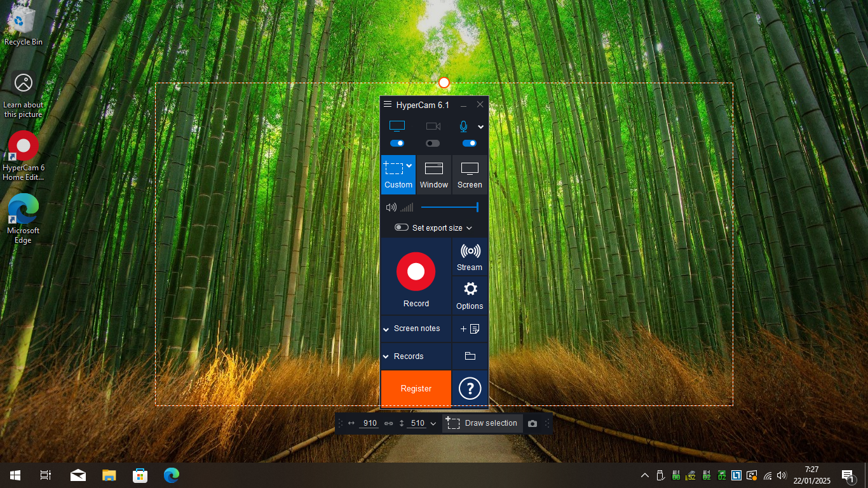The height and width of the screenshot is (488, 868).
Task: Minimize the HyperCam window
Action: (463, 105)
